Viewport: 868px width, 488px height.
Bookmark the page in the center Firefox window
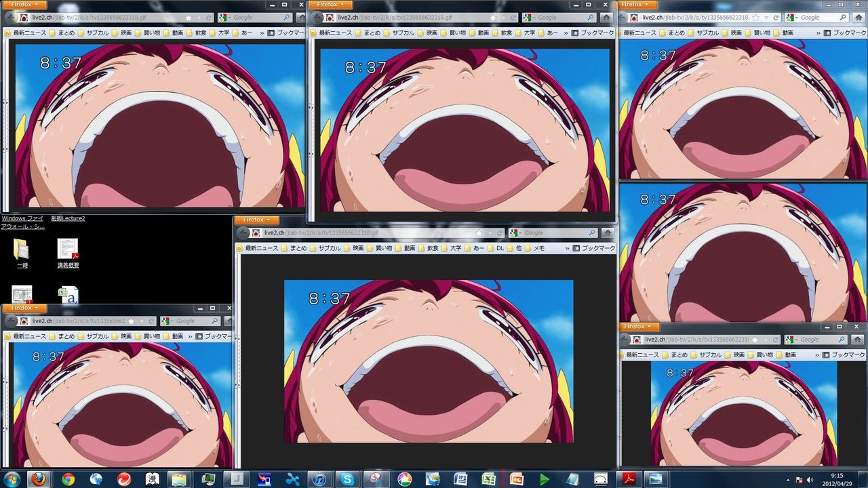479,232
